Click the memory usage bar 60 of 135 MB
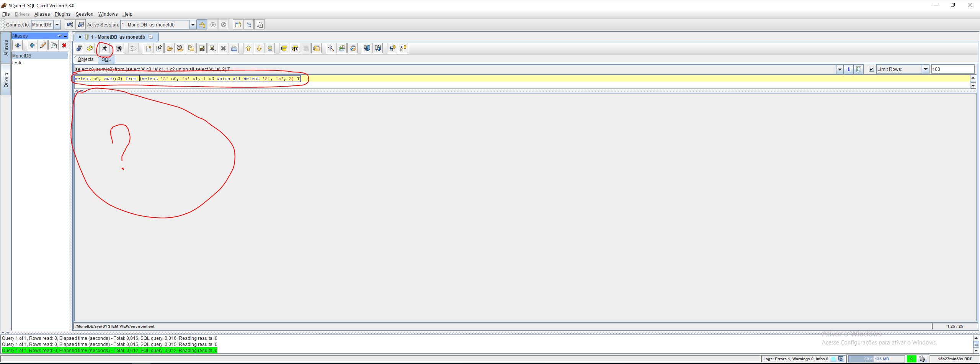 [877, 359]
